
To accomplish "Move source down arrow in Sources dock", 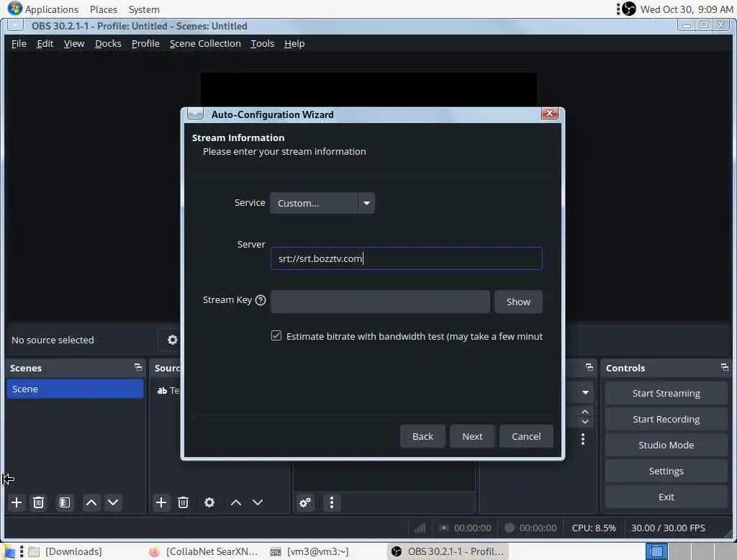I will [258, 502].
